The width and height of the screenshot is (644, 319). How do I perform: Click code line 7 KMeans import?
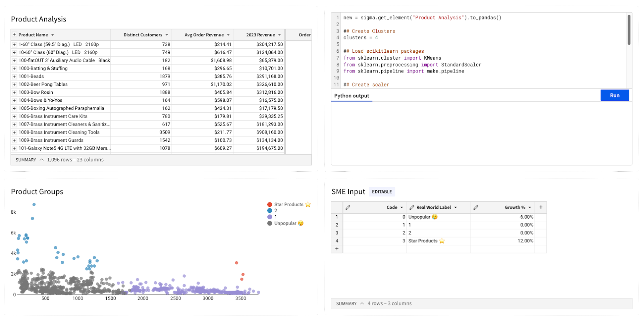click(x=392, y=58)
